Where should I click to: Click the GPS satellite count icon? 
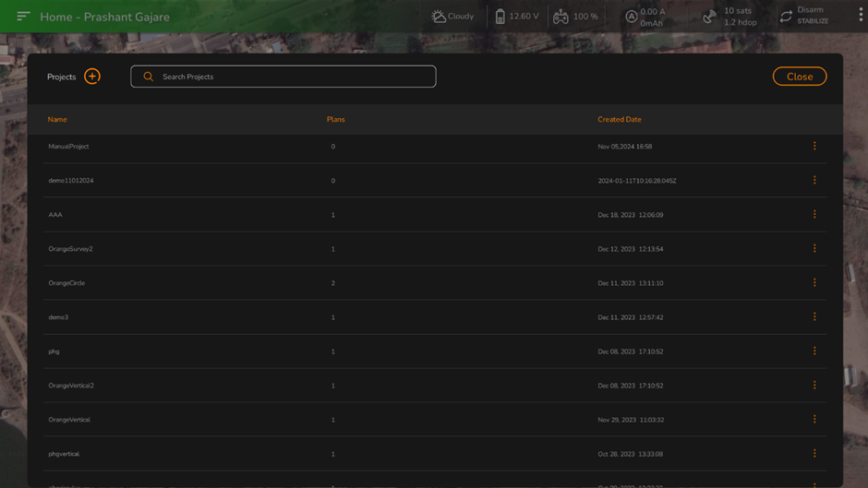pos(709,17)
